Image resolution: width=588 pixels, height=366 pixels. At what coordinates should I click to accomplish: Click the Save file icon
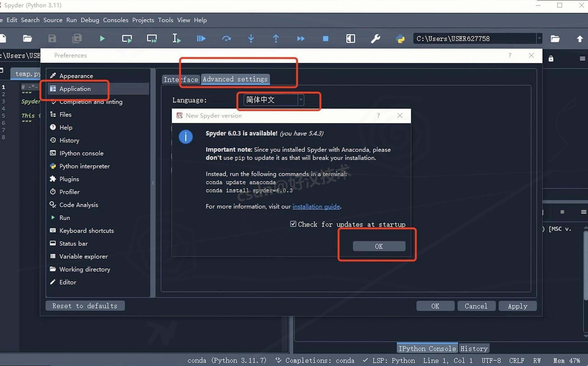point(52,38)
